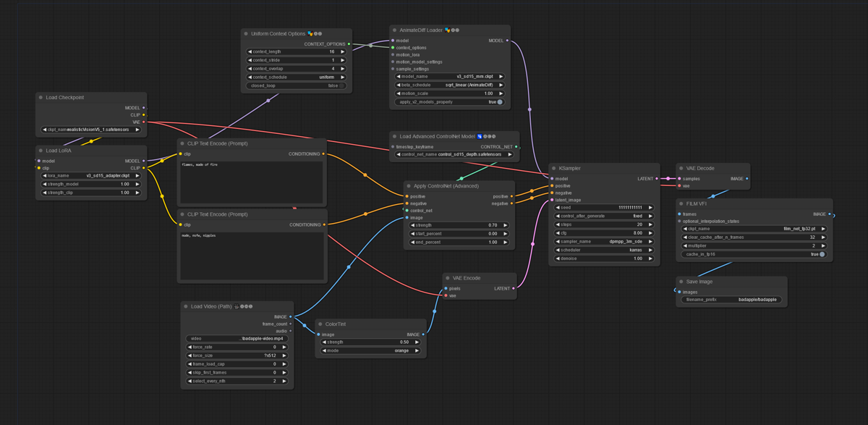Screen dimensions: 868x425
Task: Click the Load Checkpoint node's collapse dot
Action: tap(41, 97)
